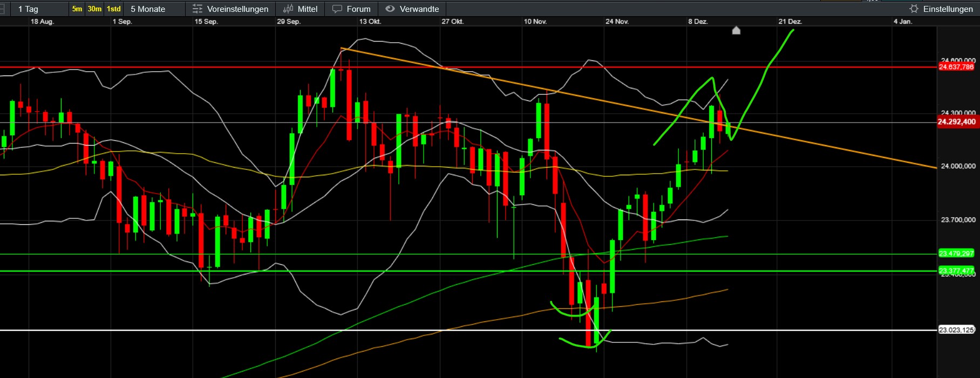
Task: Click the 21 Dez. date on time axis
Action: click(x=790, y=22)
